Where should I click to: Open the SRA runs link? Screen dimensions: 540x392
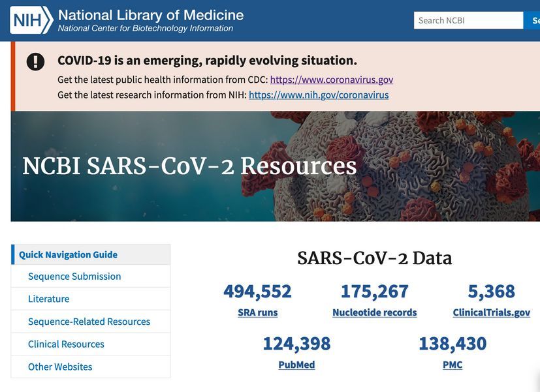258,312
